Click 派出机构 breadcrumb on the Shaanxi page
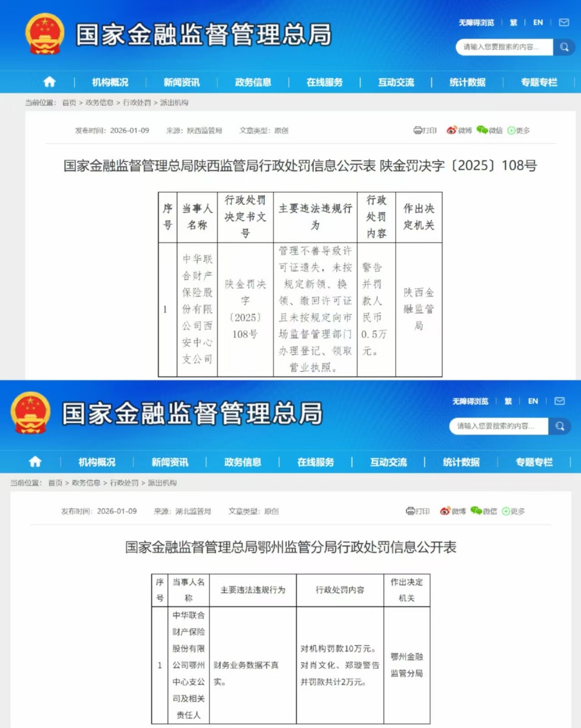This screenshot has width=581, height=728. coord(174,103)
